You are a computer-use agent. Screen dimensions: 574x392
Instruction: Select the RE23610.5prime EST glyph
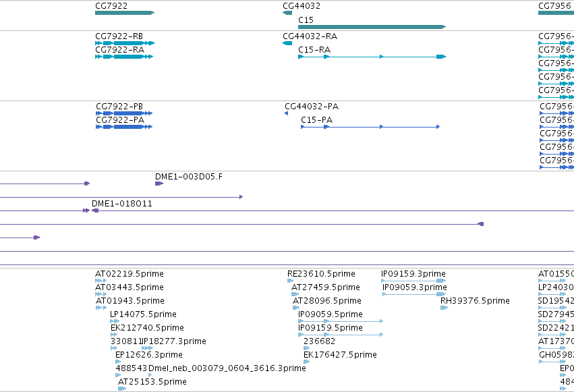pos(290,281)
